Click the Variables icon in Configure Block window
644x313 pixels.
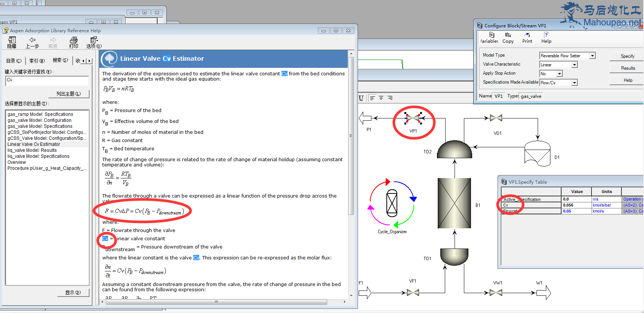[x=492, y=35]
